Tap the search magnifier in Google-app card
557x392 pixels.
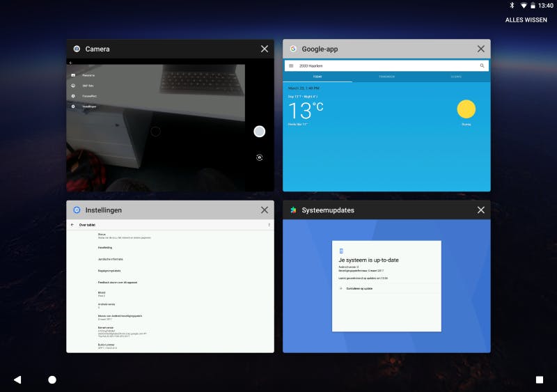[x=482, y=65]
